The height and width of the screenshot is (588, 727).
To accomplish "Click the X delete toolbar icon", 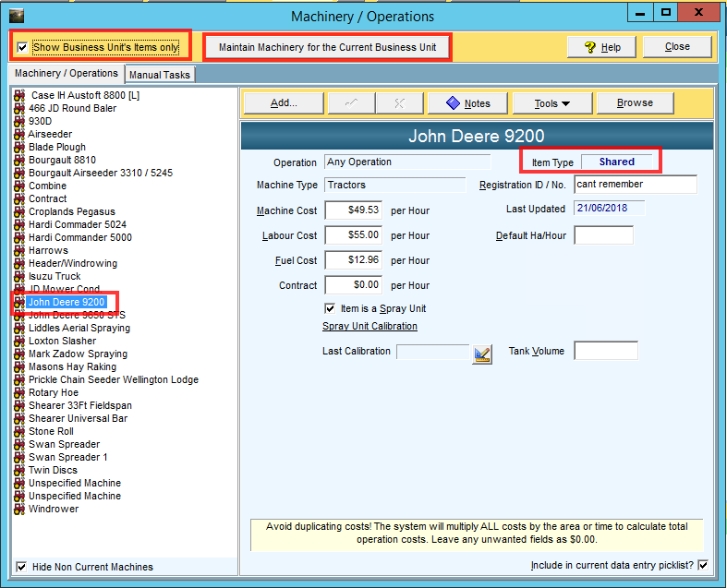I will tap(399, 103).
